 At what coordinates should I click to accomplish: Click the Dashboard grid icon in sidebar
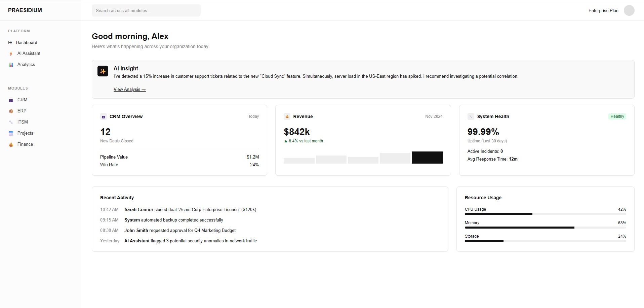pos(10,42)
